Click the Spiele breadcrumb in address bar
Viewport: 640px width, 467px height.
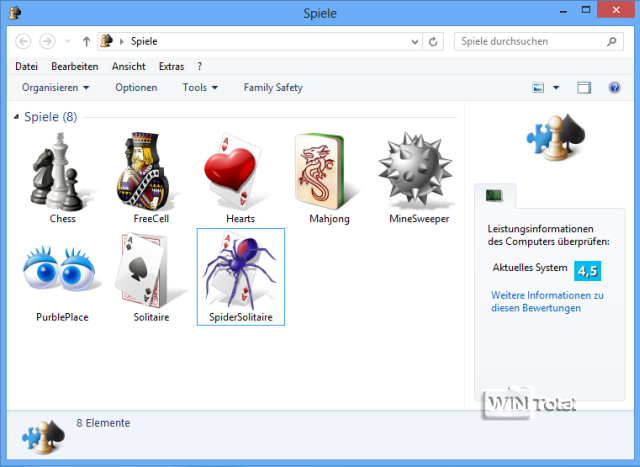coord(144,41)
